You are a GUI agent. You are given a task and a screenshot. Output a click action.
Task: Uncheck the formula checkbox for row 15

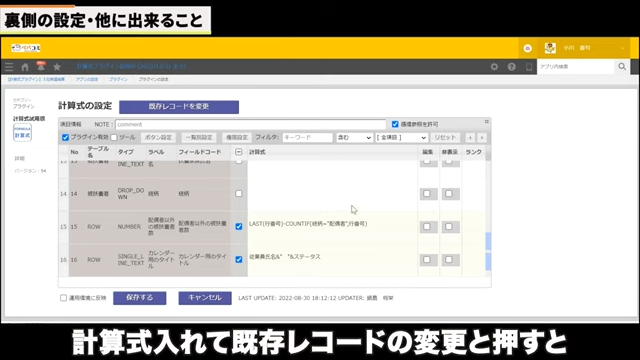click(239, 227)
